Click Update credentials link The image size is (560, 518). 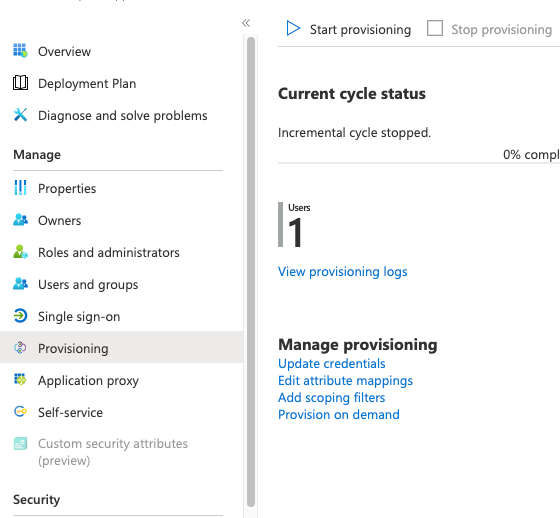click(x=331, y=363)
